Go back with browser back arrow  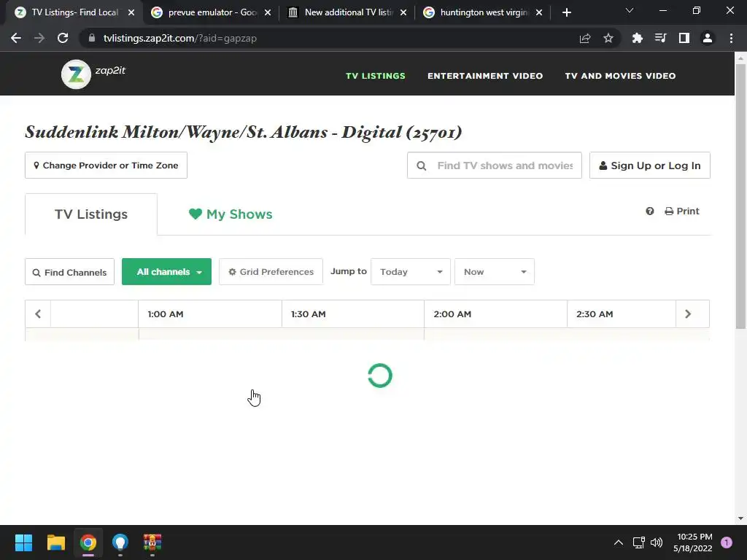(16, 38)
